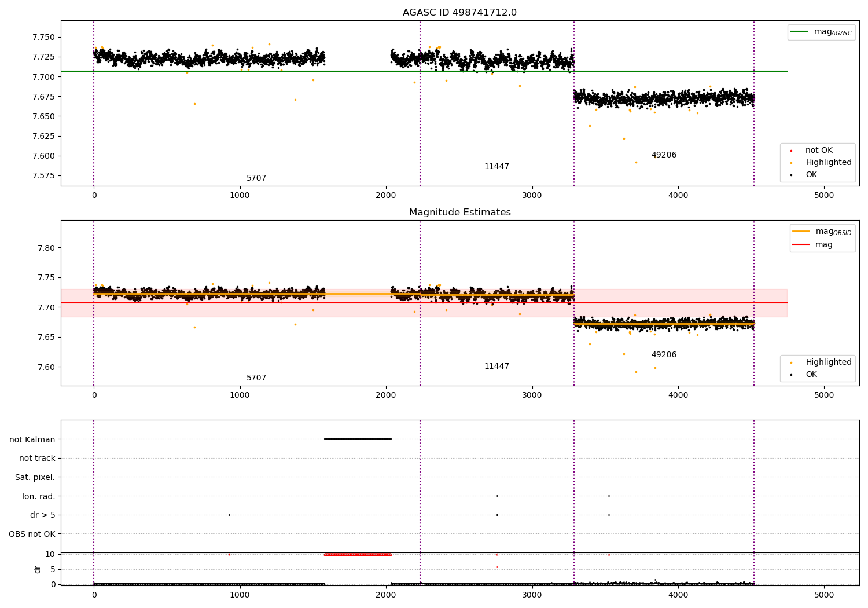Select 'OK' legend entry in top plot

(x=811, y=175)
